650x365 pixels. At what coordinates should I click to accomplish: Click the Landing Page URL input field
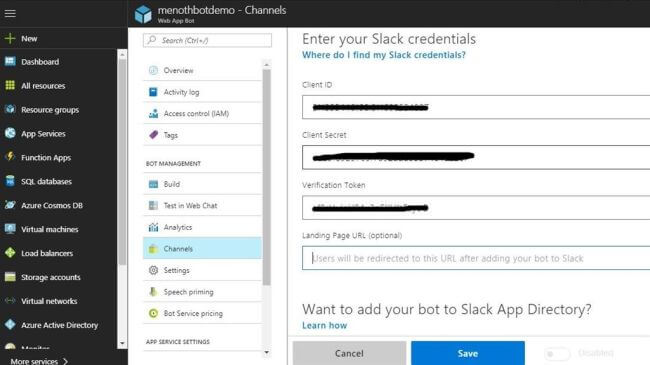tap(476, 258)
